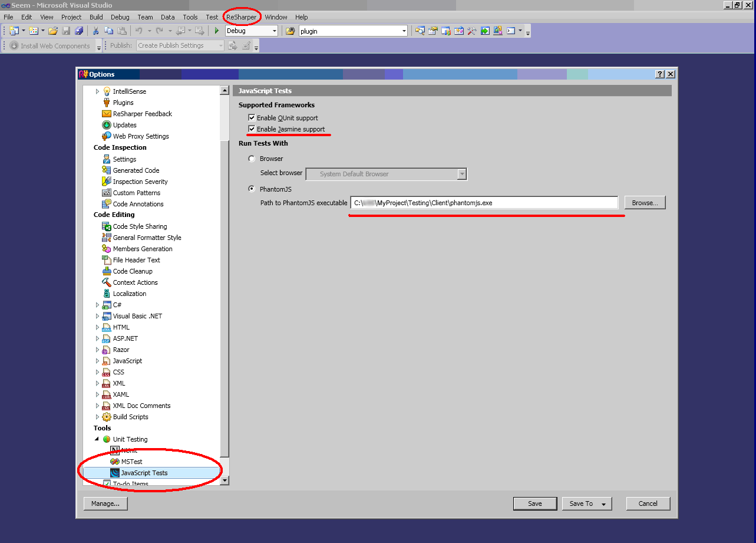Click the Save button
Image resolution: width=756 pixels, height=543 pixels.
[535, 503]
